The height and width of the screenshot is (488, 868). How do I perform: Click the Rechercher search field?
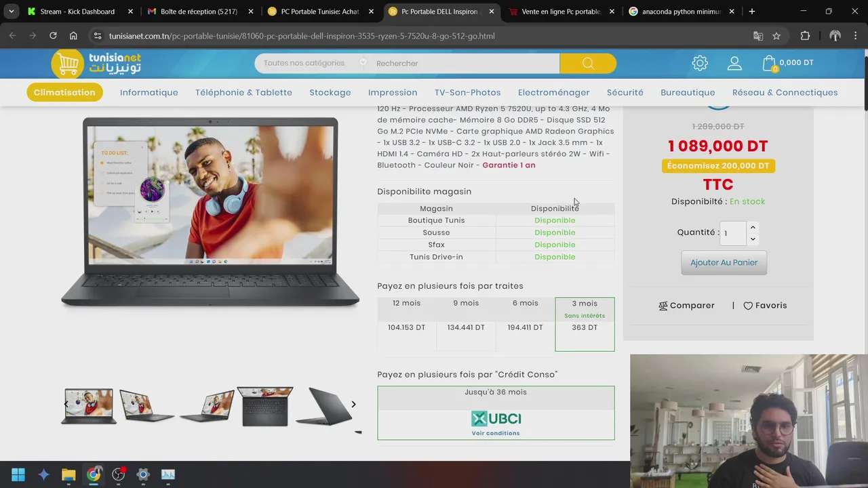point(465,63)
